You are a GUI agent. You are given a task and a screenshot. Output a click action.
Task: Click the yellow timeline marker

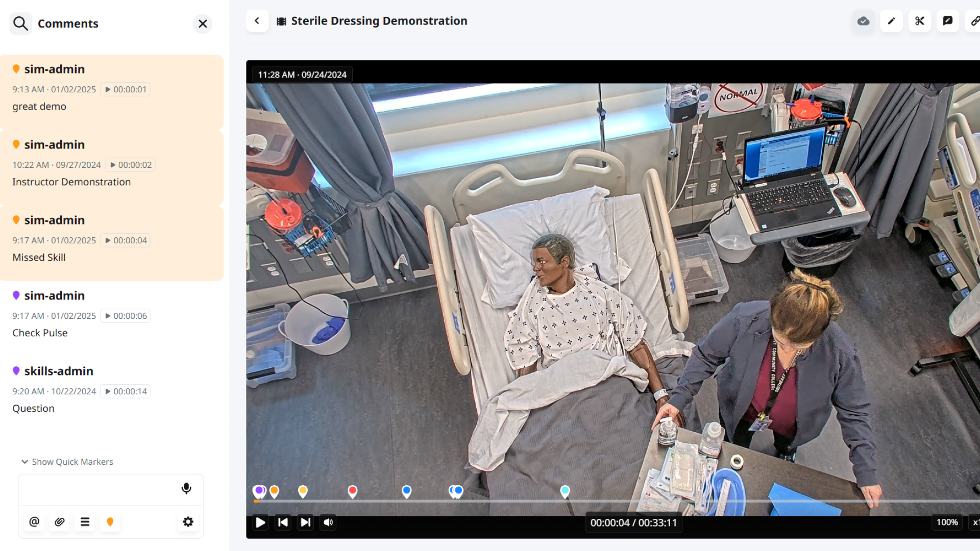coord(303,491)
